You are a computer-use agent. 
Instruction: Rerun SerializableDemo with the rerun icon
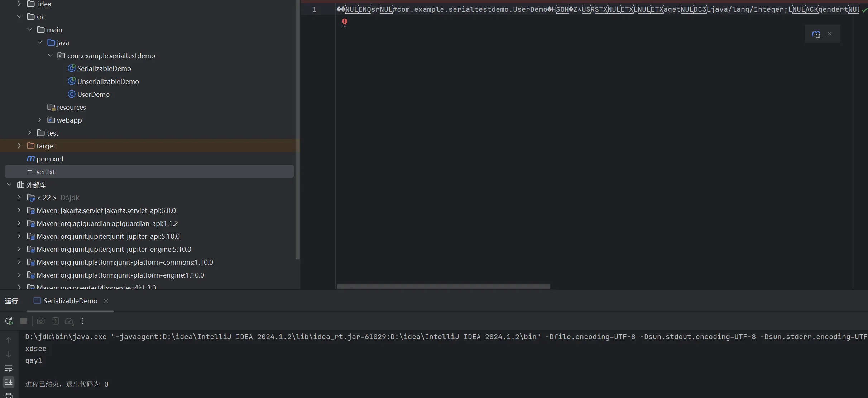coord(9,321)
